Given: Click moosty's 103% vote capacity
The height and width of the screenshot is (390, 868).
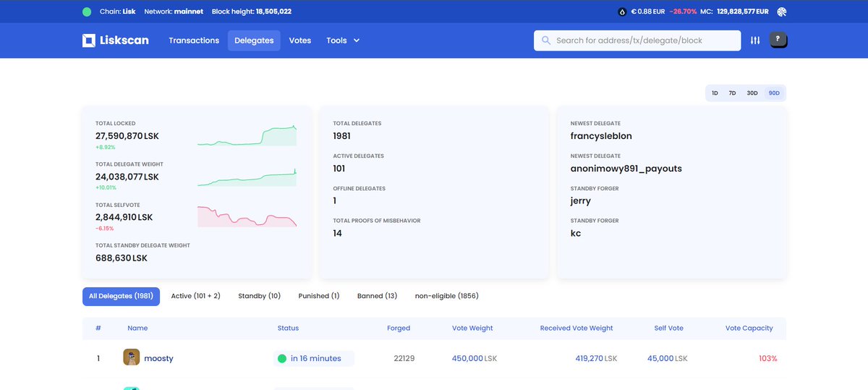Looking at the screenshot, I should [768, 358].
